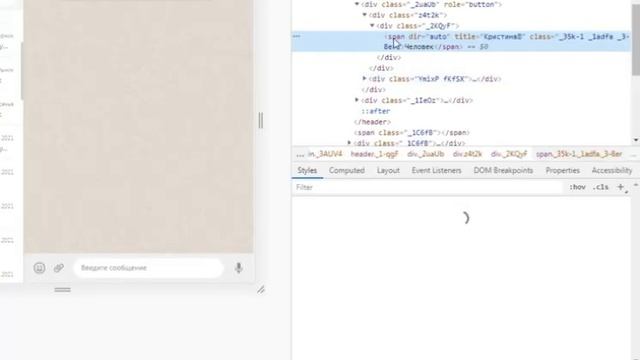Click the div._2uaUb breadcrumb
This screenshot has width=640, height=360.
pyautogui.click(x=425, y=154)
